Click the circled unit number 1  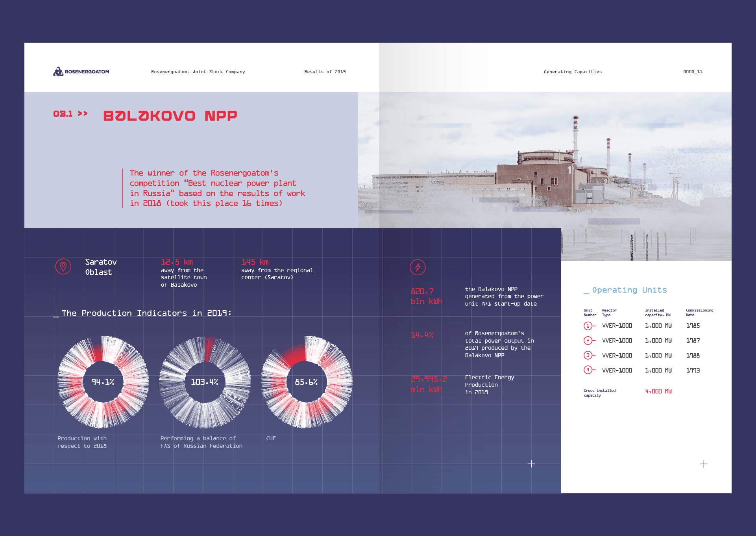(588, 326)
